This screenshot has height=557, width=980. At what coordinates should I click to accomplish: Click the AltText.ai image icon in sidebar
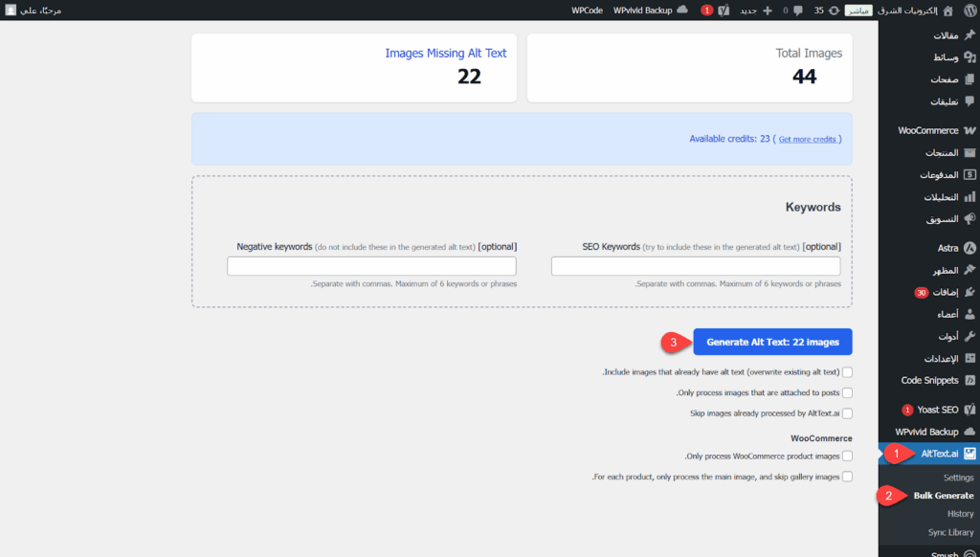[969, 454]
